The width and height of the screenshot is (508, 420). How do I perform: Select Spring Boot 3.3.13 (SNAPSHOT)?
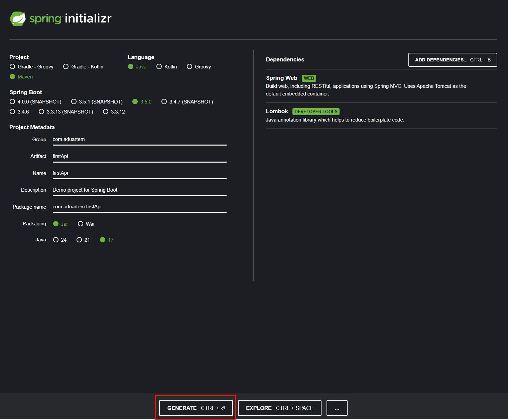[66, 112]
